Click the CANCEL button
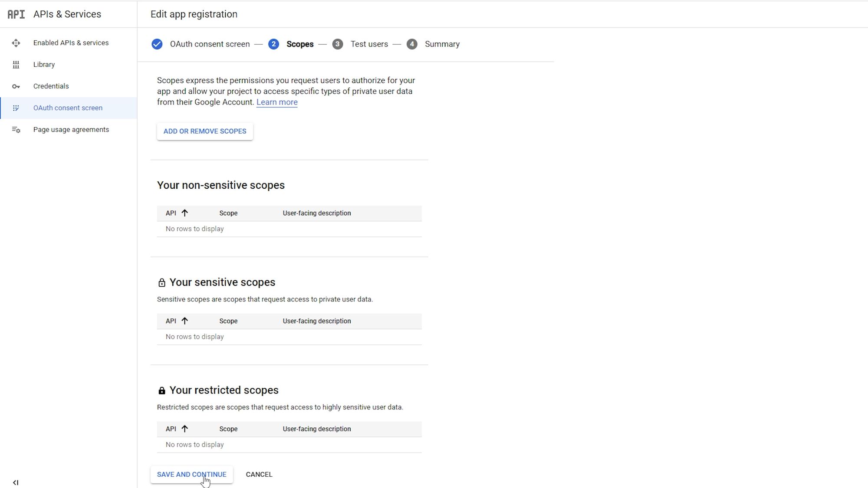 tap(259, 474)
